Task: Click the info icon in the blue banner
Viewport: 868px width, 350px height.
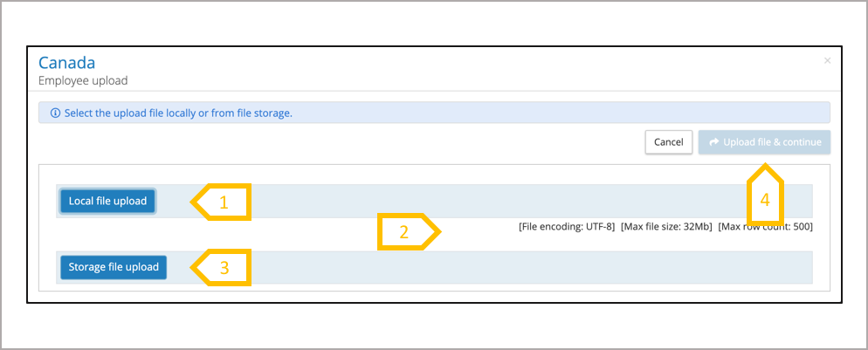Action: [55, 113]
